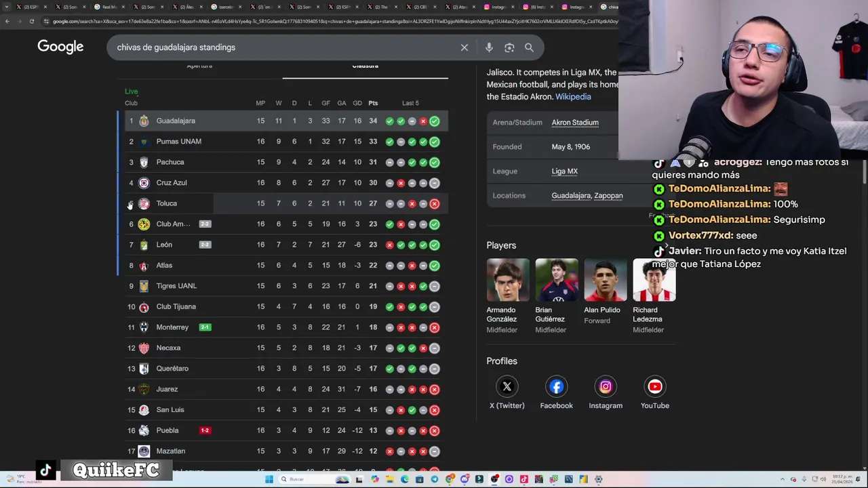Image resolution: width=868 pixels, height=488 pixels.
Task: Open the TikTok app in taskbar
Action: (x=524, y=479)
